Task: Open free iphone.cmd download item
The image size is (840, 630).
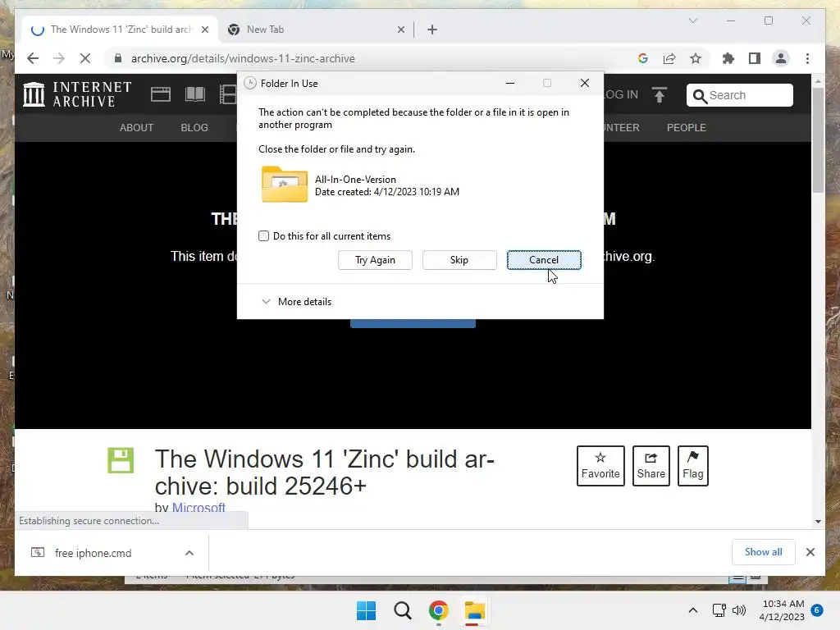Action: 94,553
